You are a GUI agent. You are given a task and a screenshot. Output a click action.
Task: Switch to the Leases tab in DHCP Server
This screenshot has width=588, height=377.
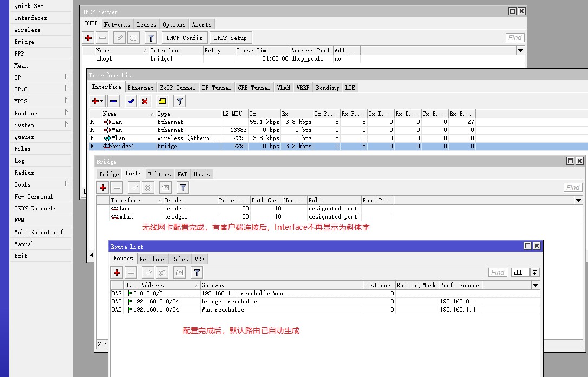click(146, 24)
